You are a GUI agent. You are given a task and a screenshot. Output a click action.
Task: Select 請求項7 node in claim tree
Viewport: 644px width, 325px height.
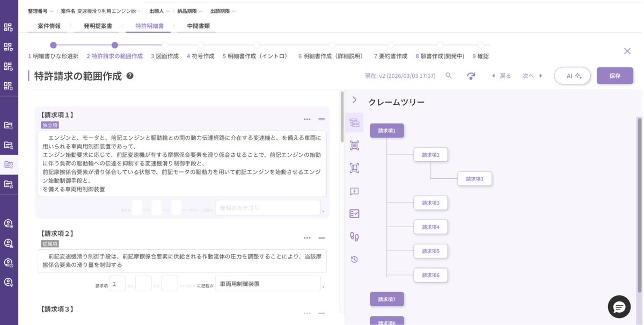[x=387, y=299]
